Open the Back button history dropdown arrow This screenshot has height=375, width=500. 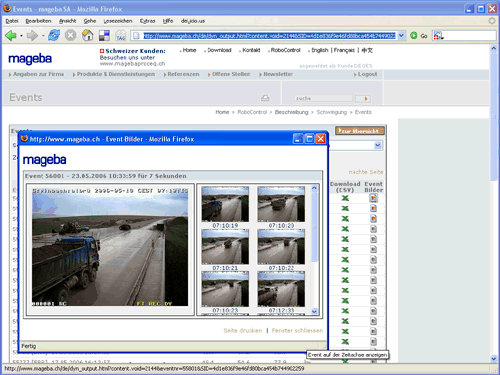[x=21, y=36]
